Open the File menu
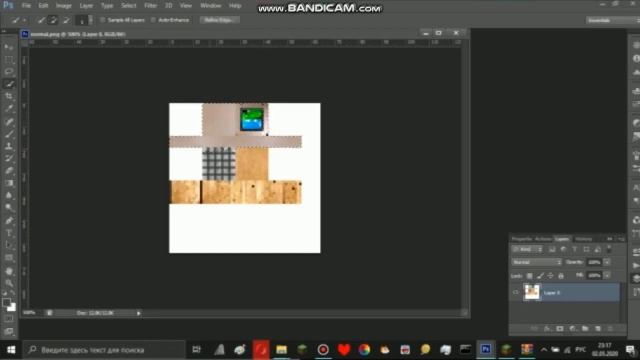This screenshot has height=360, width=640. click(26, 6)
